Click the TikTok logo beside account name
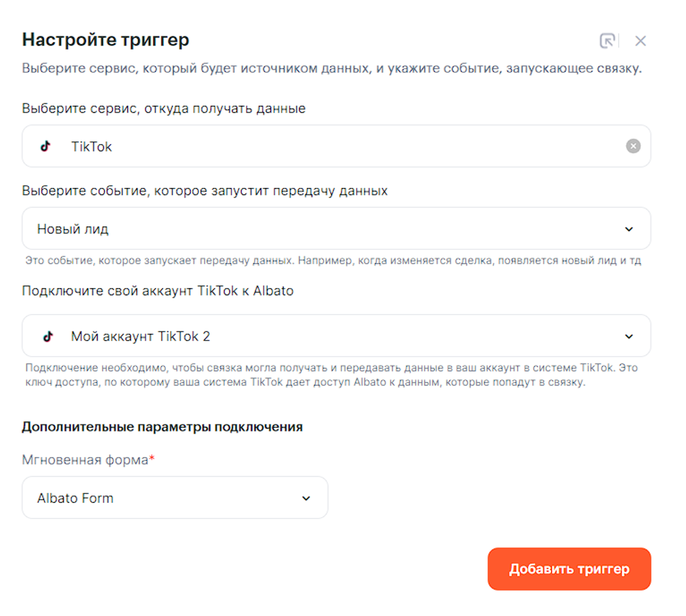Screen dimensions: 686x616 pyautogui.click(x=48, y=336)
